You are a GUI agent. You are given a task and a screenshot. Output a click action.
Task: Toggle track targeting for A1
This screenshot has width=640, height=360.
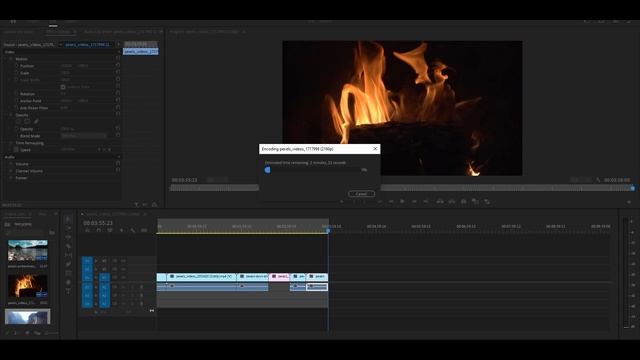click(x=104, y=287)
